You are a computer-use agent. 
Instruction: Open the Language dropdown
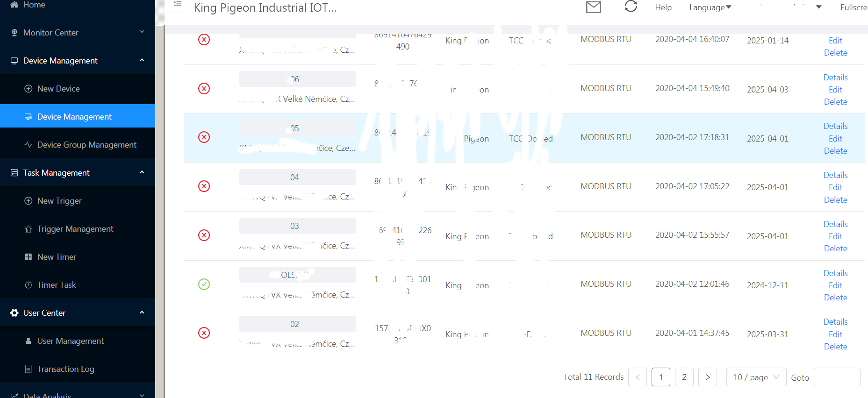[x=710, y=7]
